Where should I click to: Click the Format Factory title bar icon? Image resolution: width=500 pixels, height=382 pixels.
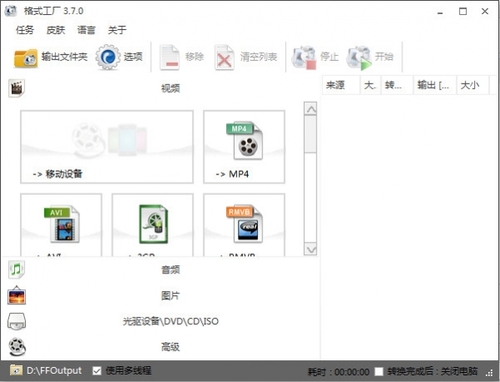tap(11, 11)
